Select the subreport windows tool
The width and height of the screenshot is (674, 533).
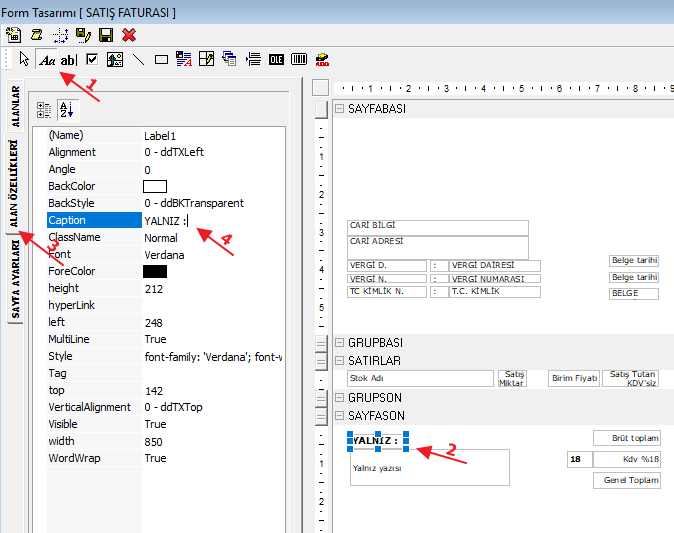tap(229, 58)
